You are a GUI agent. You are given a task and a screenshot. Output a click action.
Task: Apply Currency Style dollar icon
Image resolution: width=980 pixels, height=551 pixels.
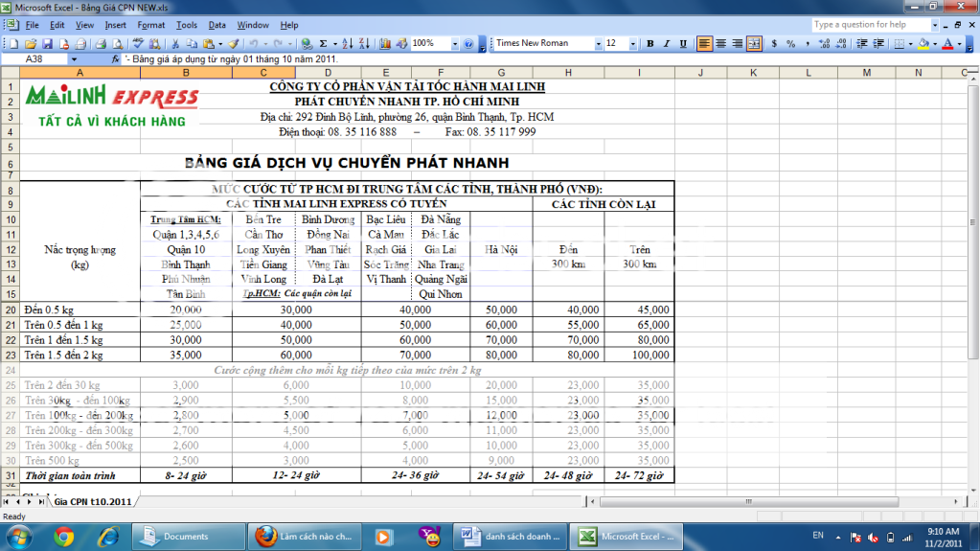[x=774, y=44]
